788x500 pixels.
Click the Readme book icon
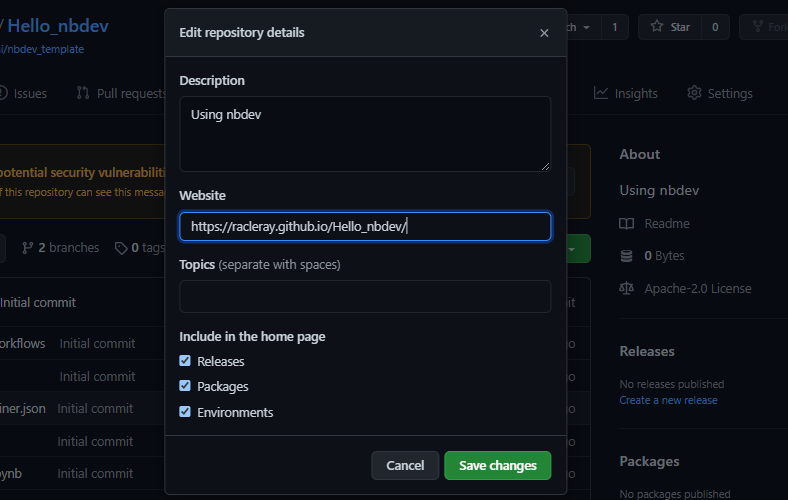627,224
